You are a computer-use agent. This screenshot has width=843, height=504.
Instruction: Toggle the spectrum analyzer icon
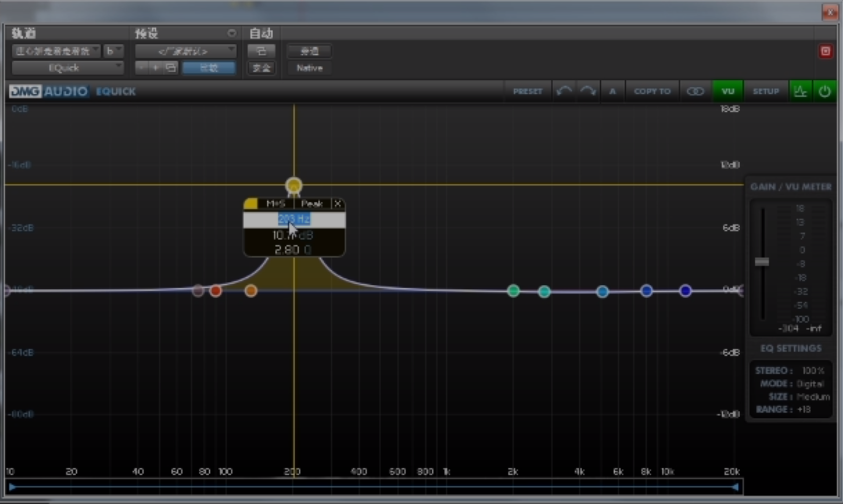tap(800, 92)
